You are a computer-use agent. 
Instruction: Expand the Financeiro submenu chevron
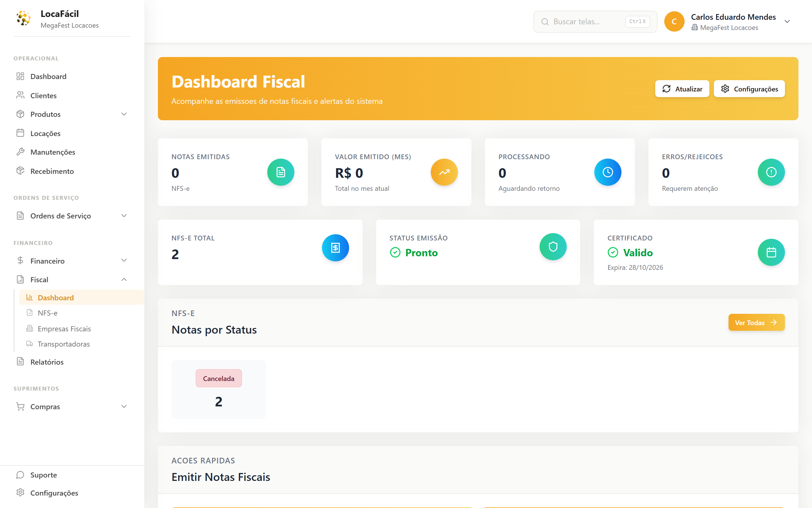[x=124, y=260]
